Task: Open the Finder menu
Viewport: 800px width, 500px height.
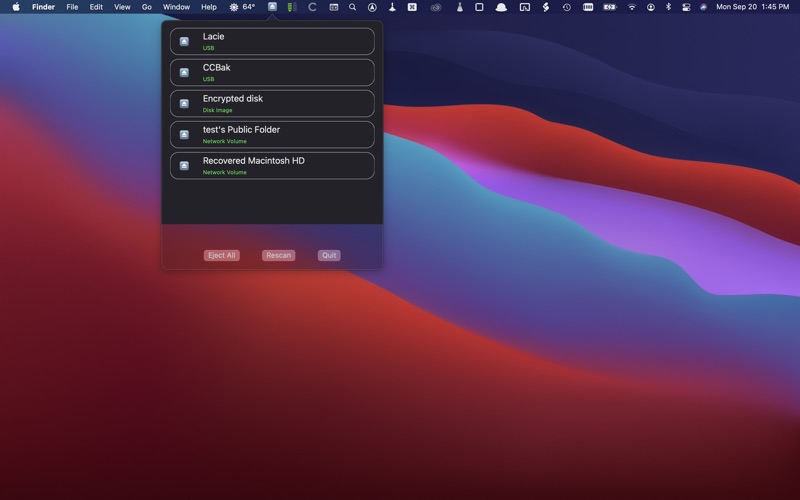Action: click(x=43, y=7)
